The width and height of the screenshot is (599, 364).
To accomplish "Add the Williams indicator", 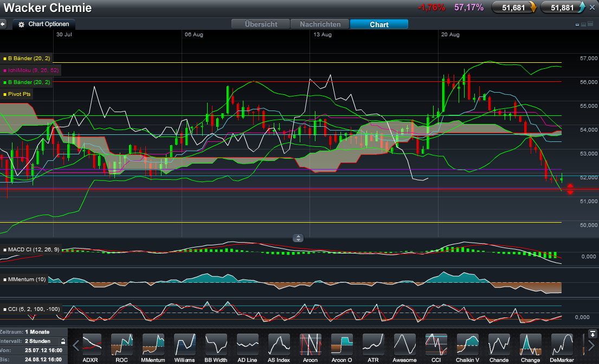I will [185, 344].
